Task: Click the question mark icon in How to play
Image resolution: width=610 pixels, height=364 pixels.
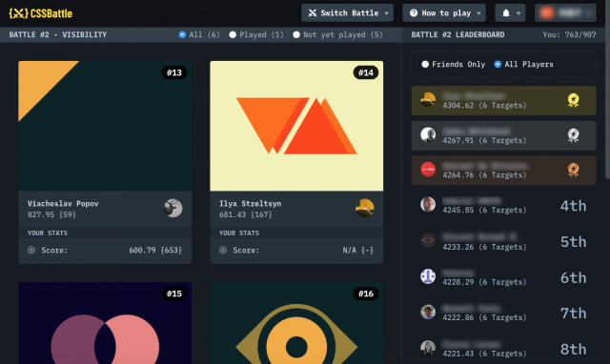Action: pos(414,13)
